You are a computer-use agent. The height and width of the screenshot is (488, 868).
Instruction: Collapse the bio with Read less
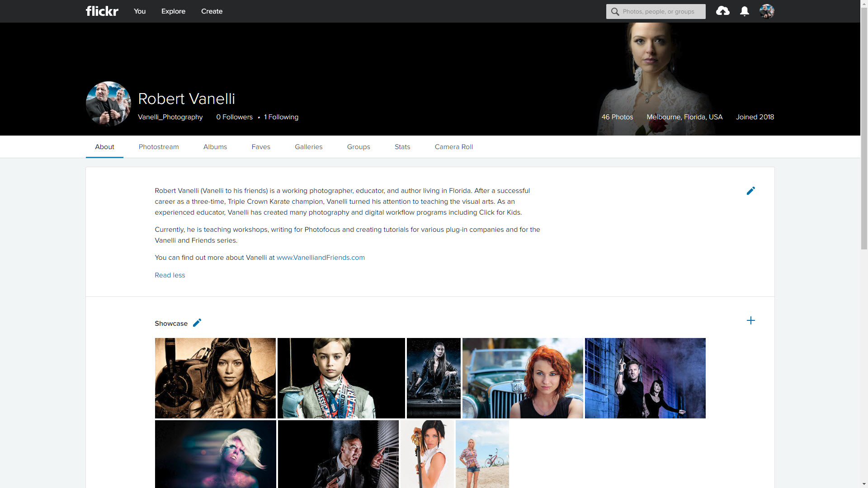pyautogui.click(x=170, y=275)
